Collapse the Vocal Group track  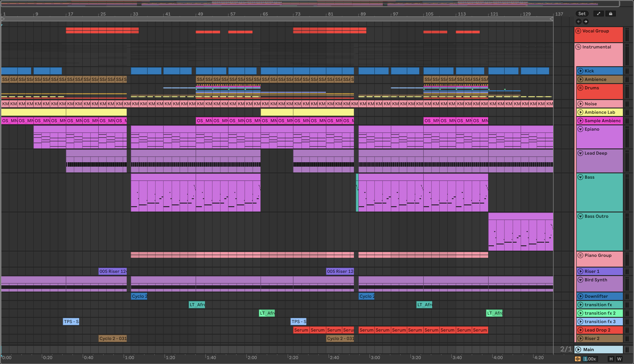click(x=578, y=31)
